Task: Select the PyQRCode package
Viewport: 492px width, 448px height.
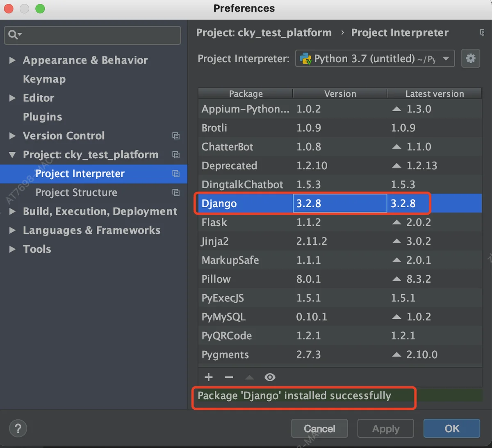Action: pyautogui.click(x=227, y=336)
